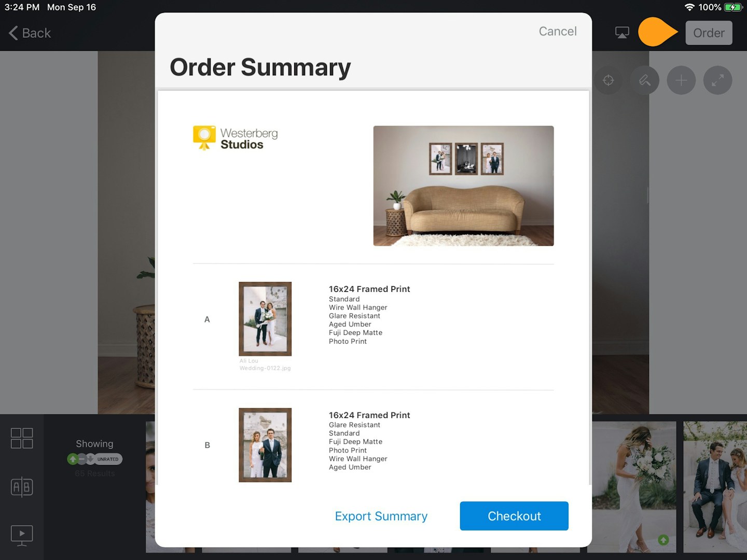Go Back using the chevron
The width and height of the screenshot is (747, 560).
point(30,33)
